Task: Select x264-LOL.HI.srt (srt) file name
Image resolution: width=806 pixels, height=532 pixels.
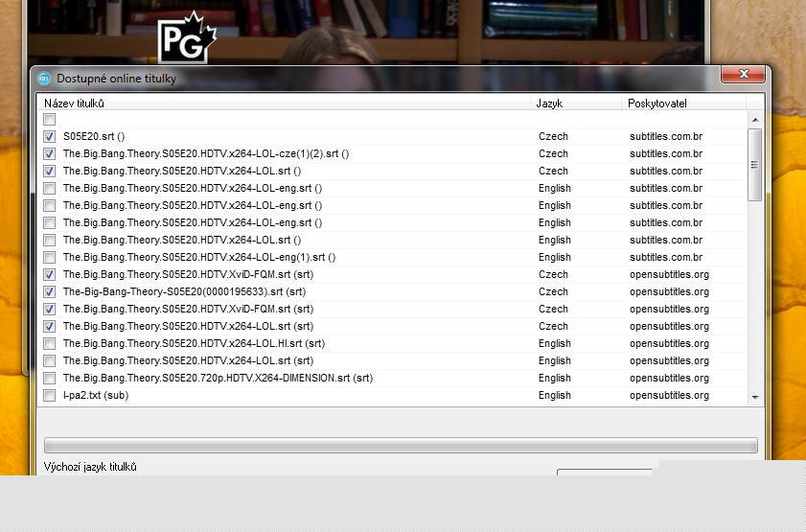Action: 195,343
